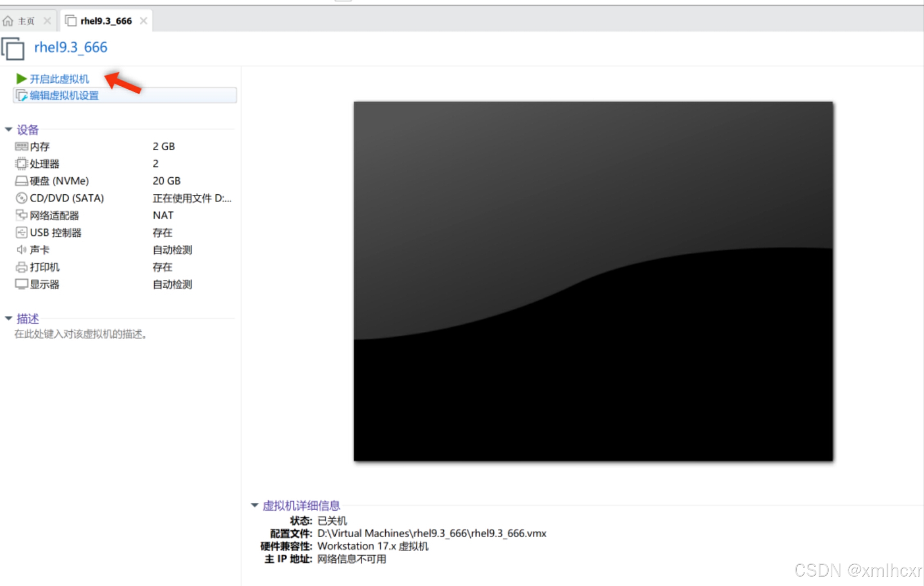The image size is (924, 586).
Task: Click the edit VM settings icon
Action: click(21, 95)
